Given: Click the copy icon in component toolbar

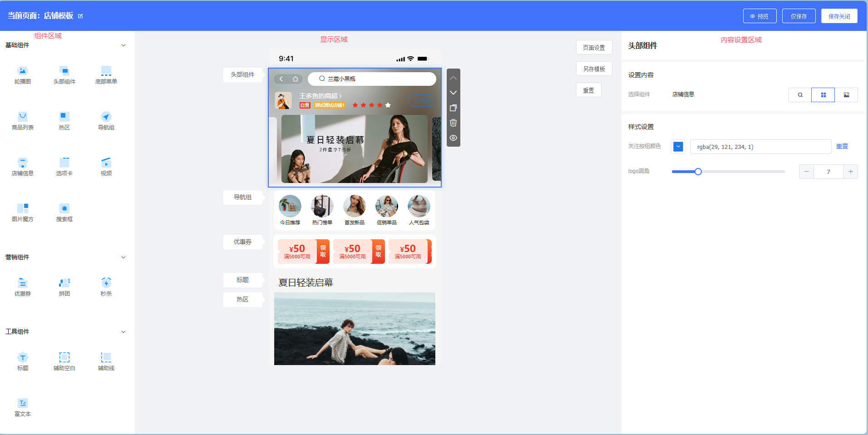Looking at the screenshot, I should (453, 108).
